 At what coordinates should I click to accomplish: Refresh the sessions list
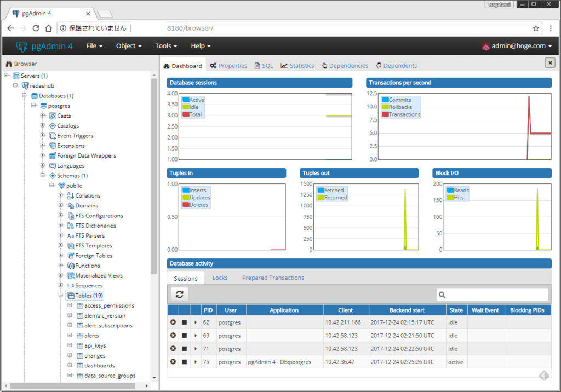[x=179, y=295]
